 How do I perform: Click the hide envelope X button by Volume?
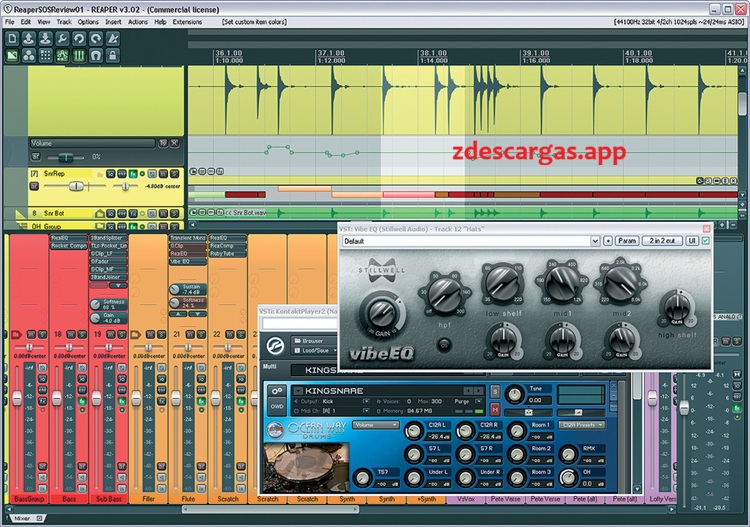175,143
